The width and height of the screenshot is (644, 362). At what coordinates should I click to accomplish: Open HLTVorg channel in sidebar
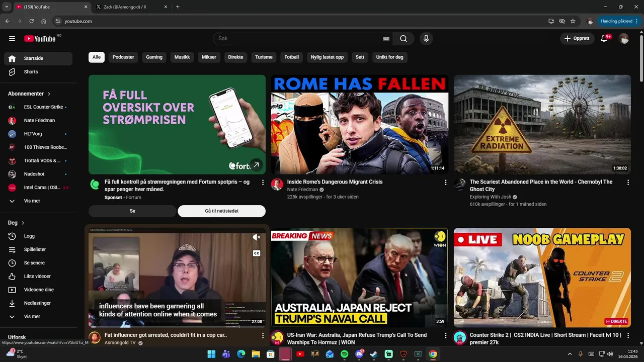click(38, 134)
